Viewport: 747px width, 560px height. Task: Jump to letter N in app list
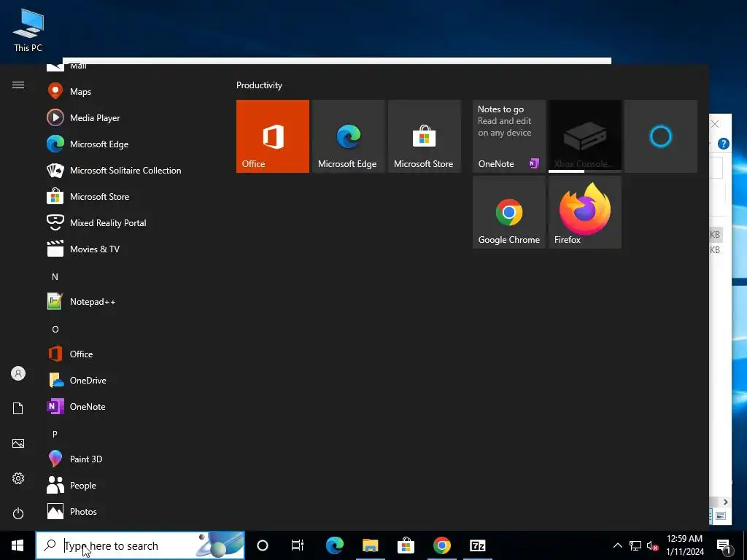coord(55,276)
